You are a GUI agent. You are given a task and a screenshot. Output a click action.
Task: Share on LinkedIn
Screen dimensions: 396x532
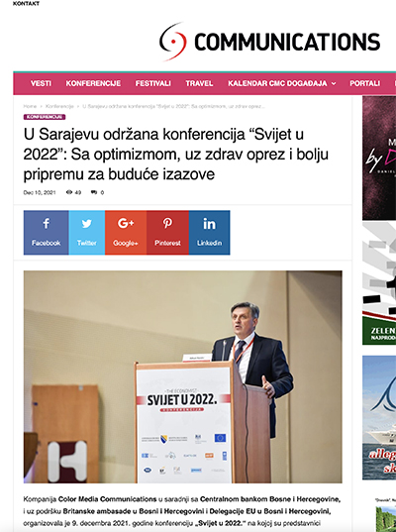point(209,233)
